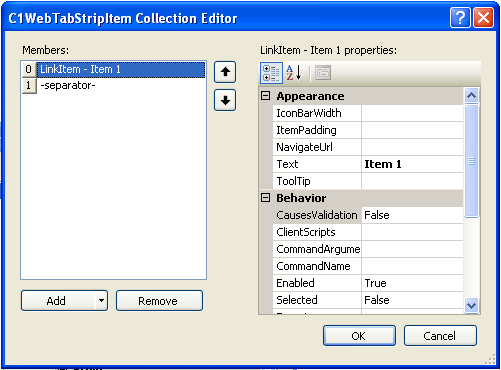Collapse the Appearance category
Screen dimensions: 501x370
pos(265,96)
